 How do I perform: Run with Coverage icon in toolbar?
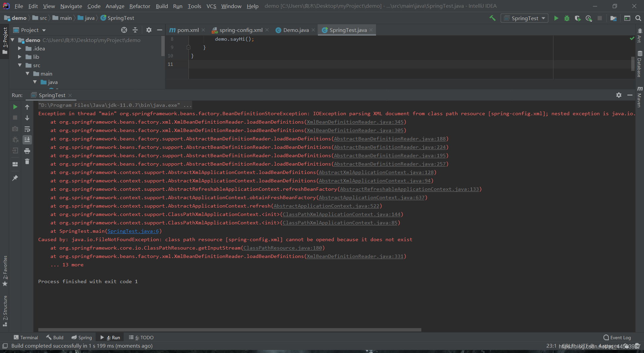(x=578, y=18)
